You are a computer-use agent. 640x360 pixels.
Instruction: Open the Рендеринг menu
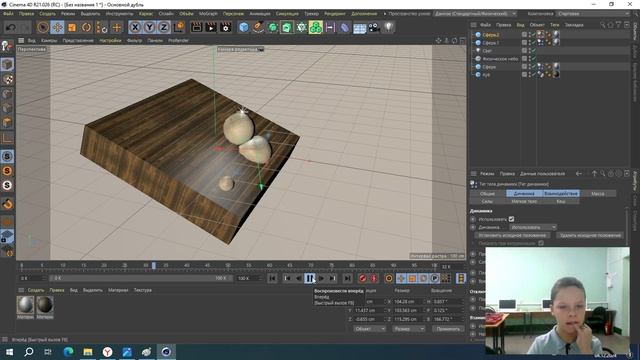pyautogui.click(x=335, y=13)
